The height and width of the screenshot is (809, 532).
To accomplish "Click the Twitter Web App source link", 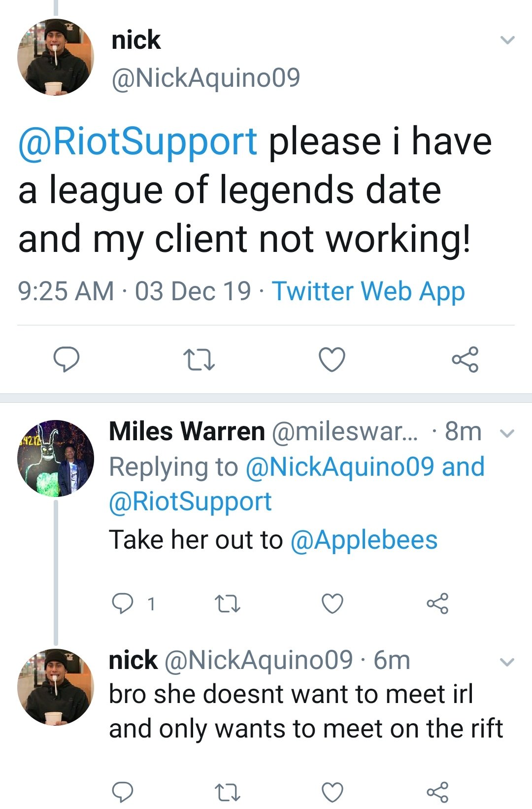I will (x=368, y=291).
